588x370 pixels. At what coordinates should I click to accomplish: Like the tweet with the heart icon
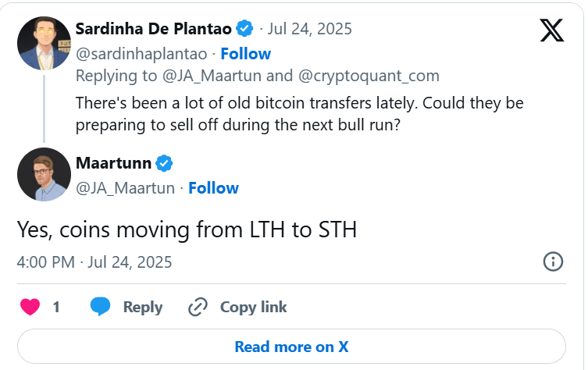pos(30,307)
